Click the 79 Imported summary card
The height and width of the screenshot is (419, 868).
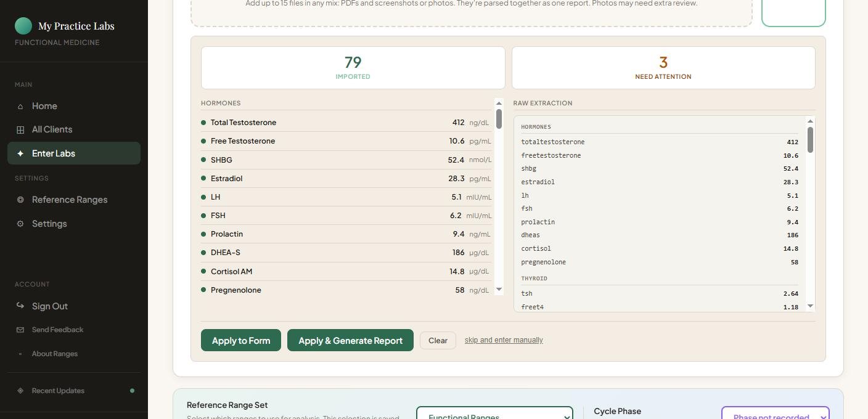click(x=353, y=68)
